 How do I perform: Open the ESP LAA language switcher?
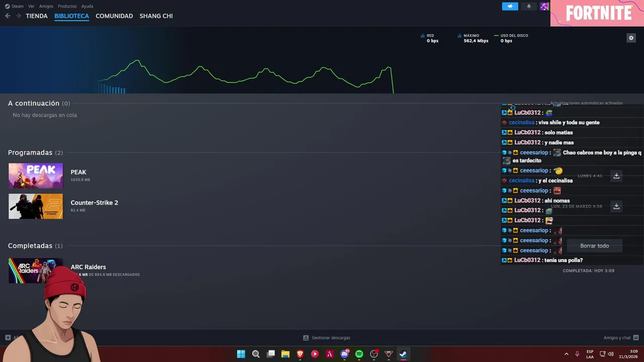590,354
